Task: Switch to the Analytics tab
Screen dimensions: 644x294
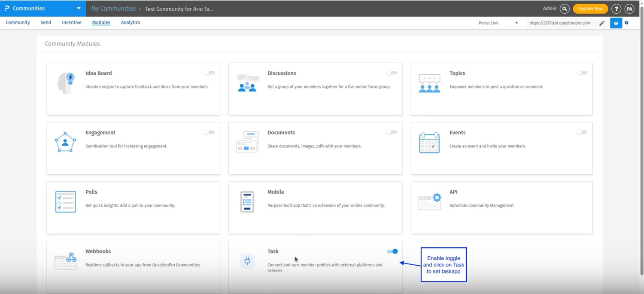Action: [x=131, y=23]
